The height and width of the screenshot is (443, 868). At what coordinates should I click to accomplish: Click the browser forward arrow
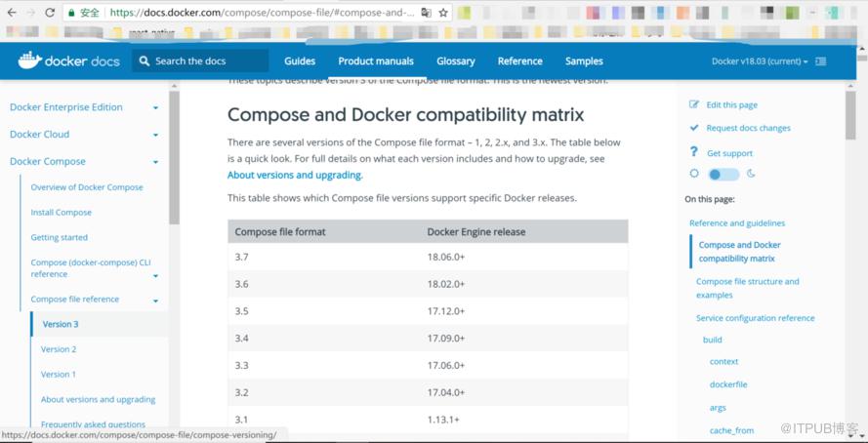point(30,12)
